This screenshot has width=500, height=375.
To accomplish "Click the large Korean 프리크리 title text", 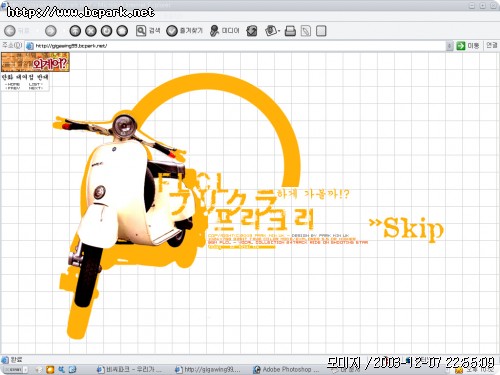I will [265, 219].
